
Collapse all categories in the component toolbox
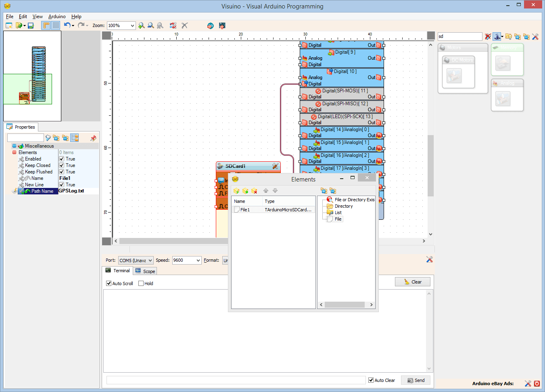point(526,37)
